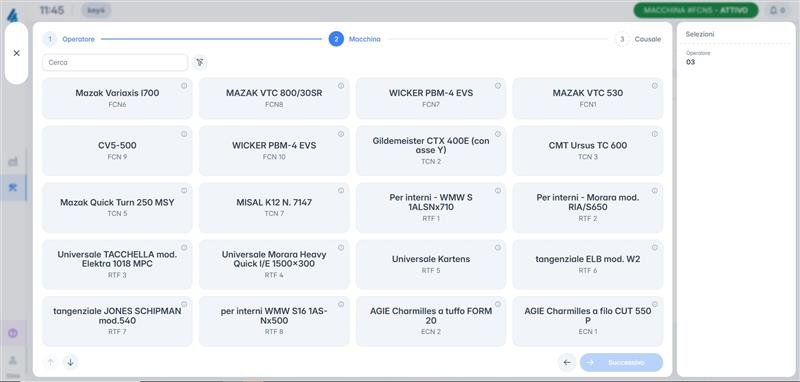Open info icon on AGIE FORM 20 card
This screenshot has height=382, width=800.
click(x=498, y=304)
